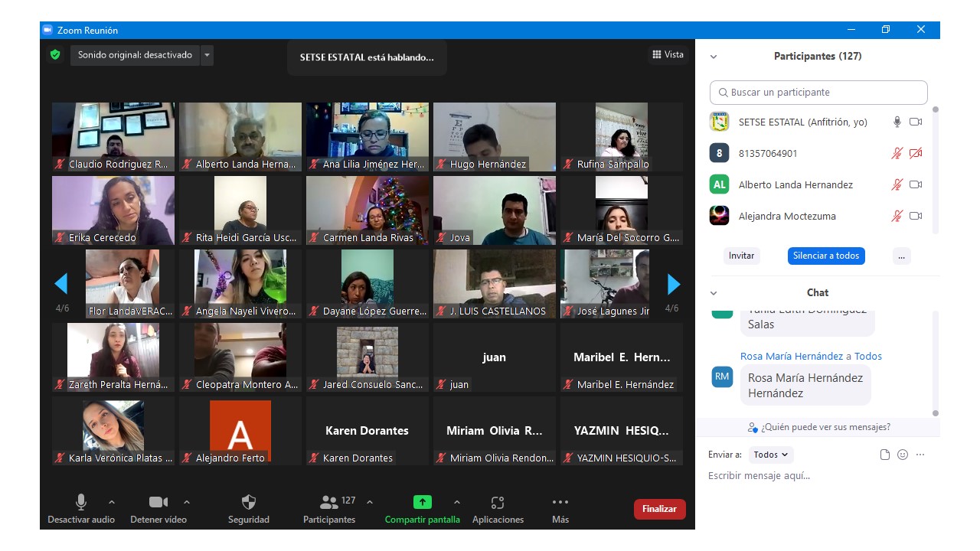980x551 pixels.
Task: Select Dayane López Guerrero video tile
Action: (x=367, y=284)
